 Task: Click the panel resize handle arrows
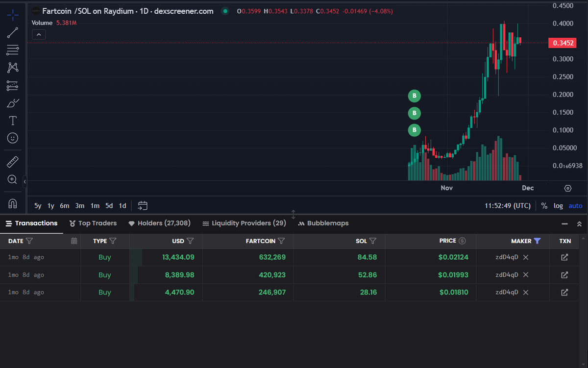point(294,214)
